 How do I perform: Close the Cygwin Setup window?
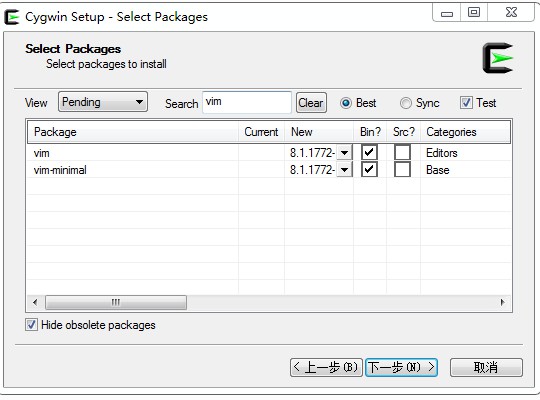coord(511,12)
